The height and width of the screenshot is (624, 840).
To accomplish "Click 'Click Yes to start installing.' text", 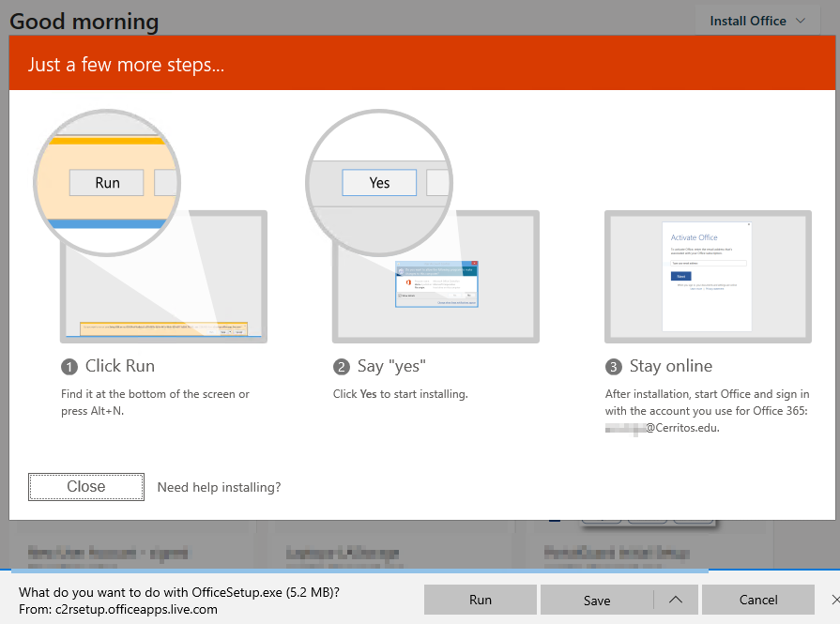I will click(x=400, y=394).
